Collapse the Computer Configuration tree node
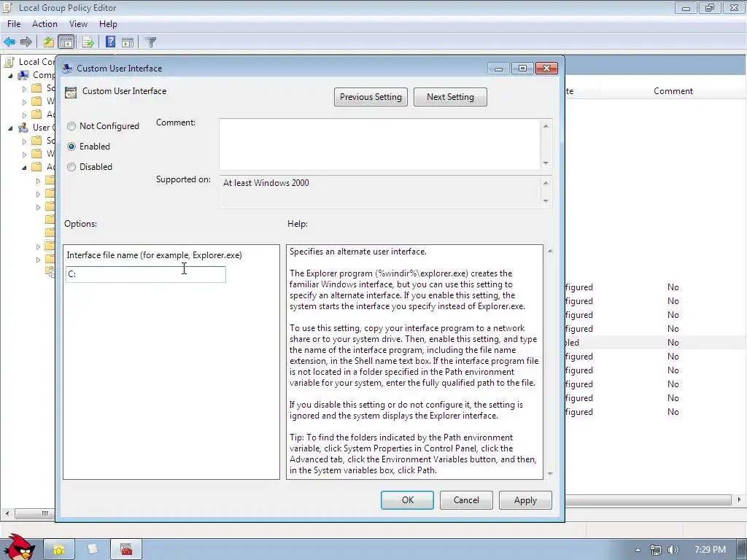The image size is (747, 560). [x=10, y=76]
